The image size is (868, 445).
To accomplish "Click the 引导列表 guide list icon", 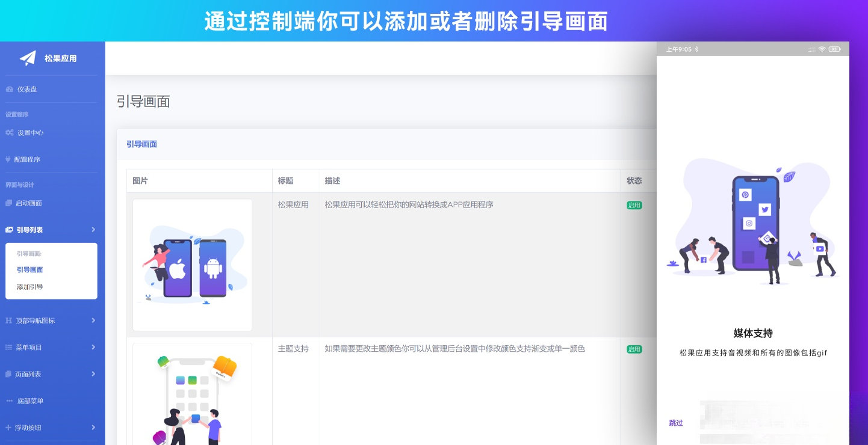I will coord(8,230).
